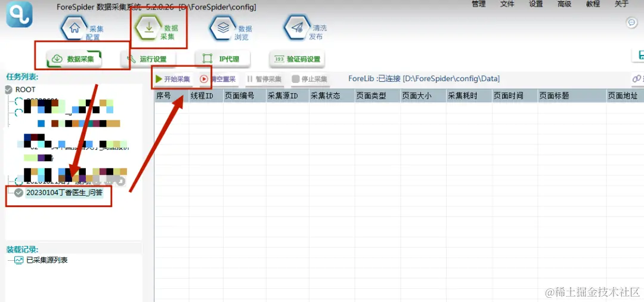The image size is (644, 302).
Task: Open 运行设置 settings button
Action: [148, 58]
